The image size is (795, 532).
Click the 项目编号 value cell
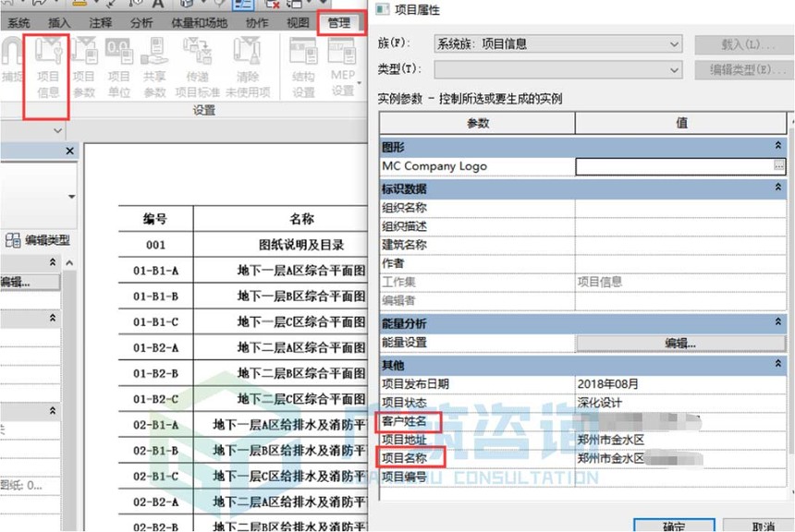680,477
